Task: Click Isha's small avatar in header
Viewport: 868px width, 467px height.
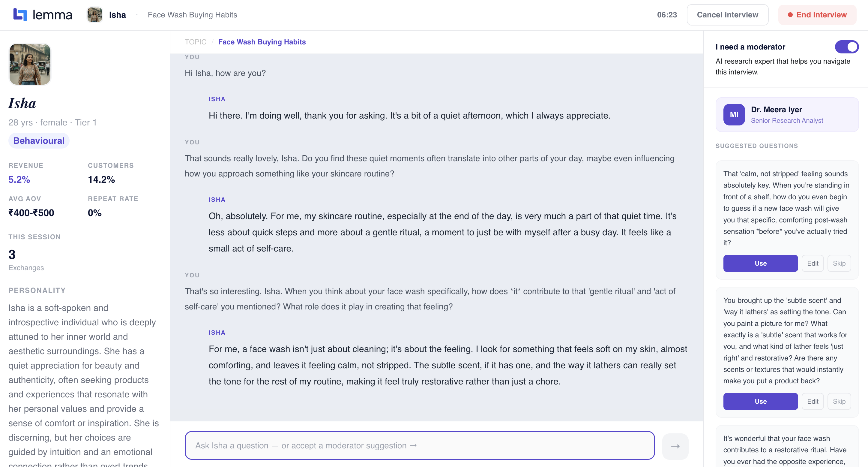Action: tap(95, 15)
